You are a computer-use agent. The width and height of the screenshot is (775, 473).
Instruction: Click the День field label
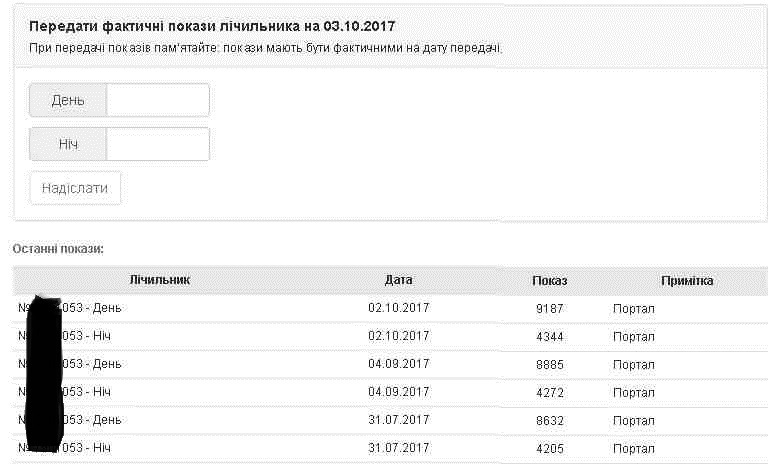[68, 100]
